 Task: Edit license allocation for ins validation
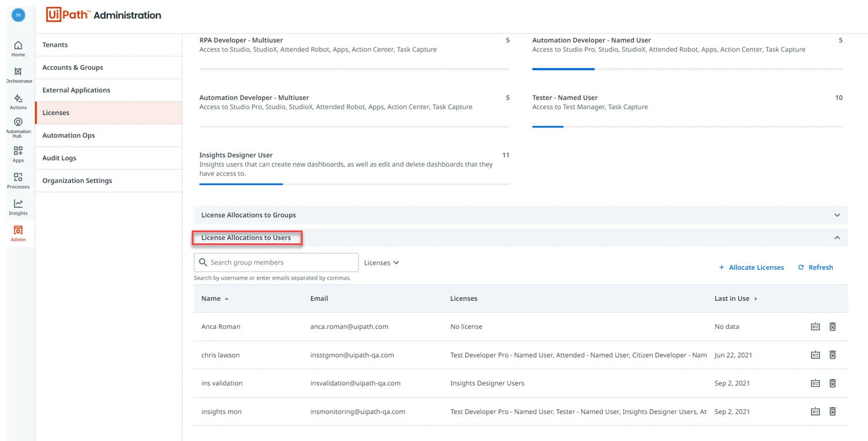(x=815, y=383)
